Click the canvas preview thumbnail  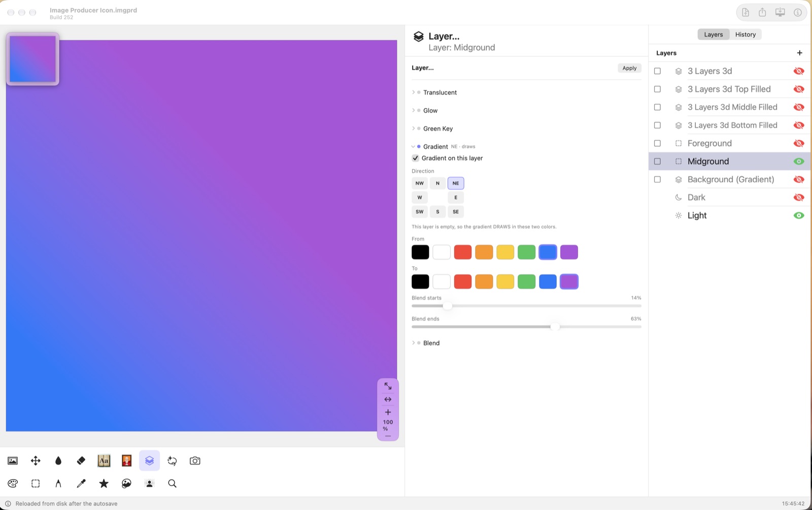pos(32,59)
